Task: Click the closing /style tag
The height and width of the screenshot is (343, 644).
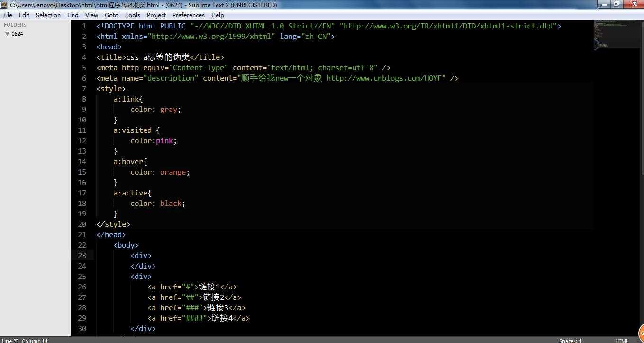Action: coord(113,224)
